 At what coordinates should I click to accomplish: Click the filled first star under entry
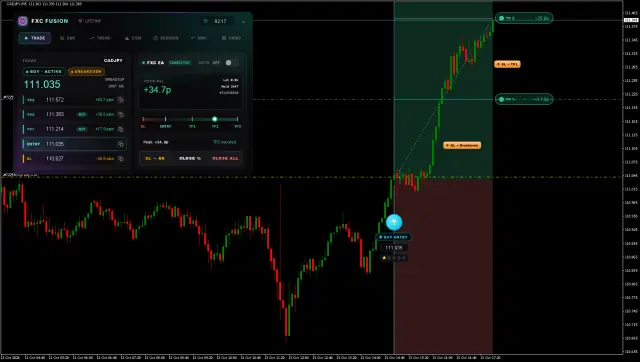coord(384,258)
